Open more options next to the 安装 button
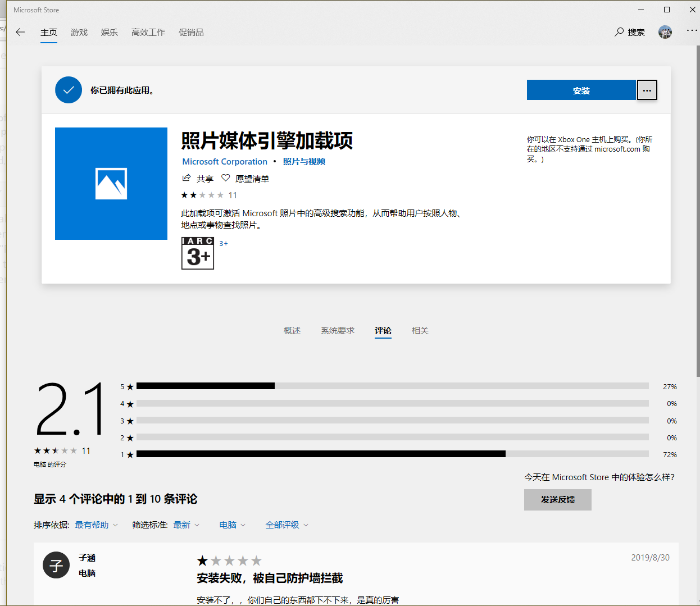This screenshot has width=700, height=606. 647,90
